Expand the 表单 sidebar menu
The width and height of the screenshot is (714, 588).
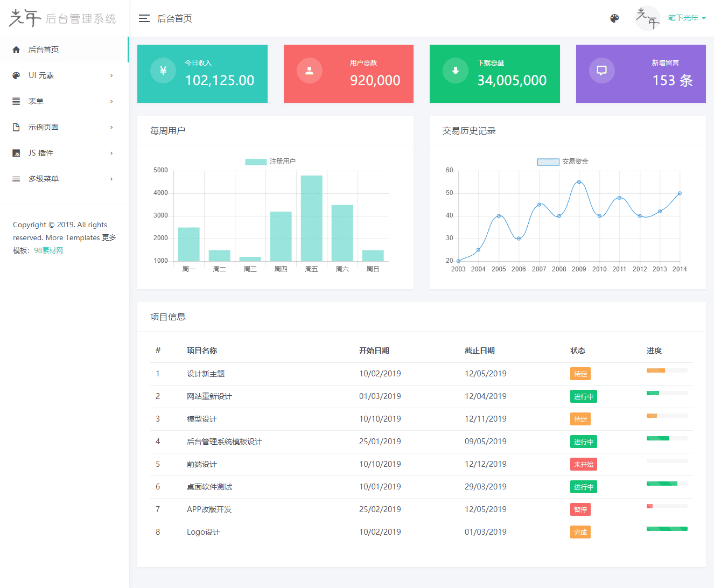point(37,101)
